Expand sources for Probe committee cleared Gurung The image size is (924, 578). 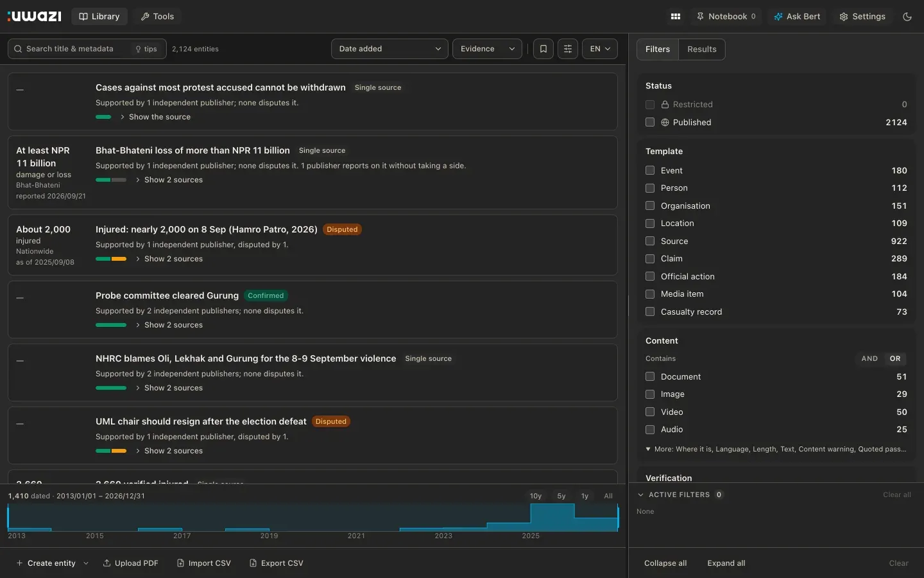[x=169, y=325]
